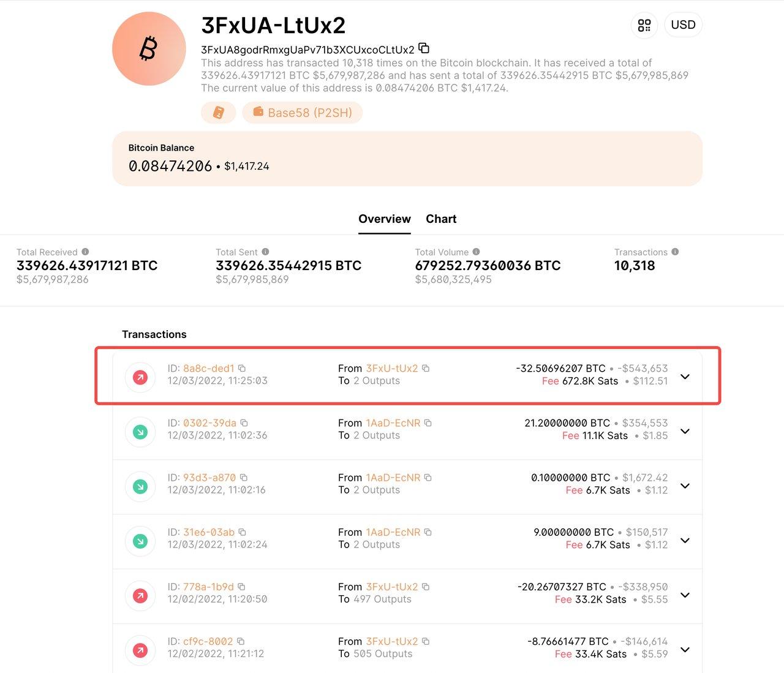This screenshot has width=784, height=673.
Task: Copy the 1AaD-EcNR address in 93d3-a870 row
Action: click(x=428, y=478)
